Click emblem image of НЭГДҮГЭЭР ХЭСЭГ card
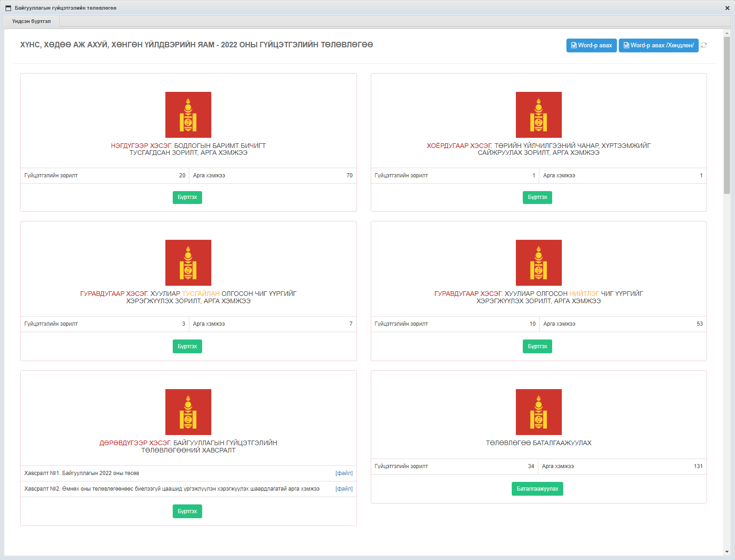This screenshot has width=735, height=560. click(x=188, y=115)
